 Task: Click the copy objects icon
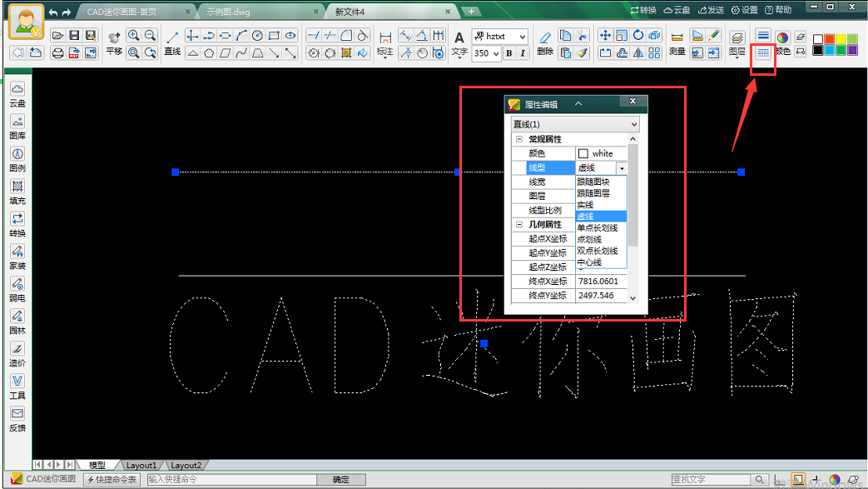point(565,36)
